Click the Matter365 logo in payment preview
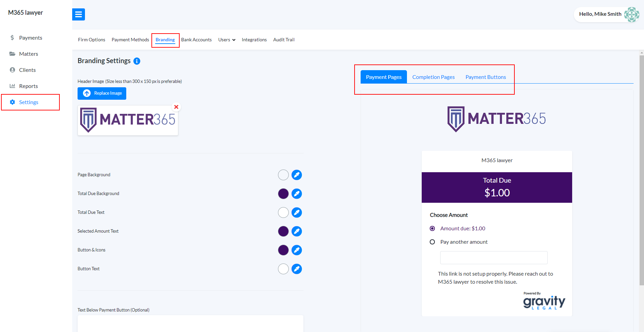This screenshot has height=332, width=644. point(497,119)
